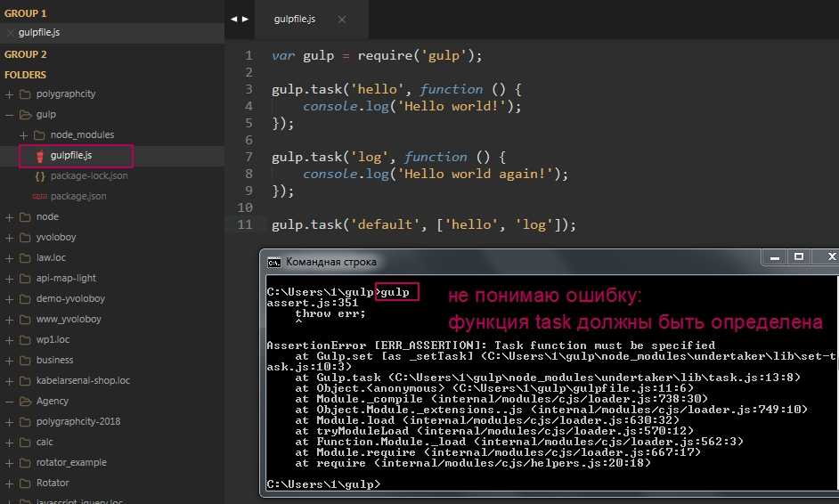Select the Rotator folder in the sidebar

(x=53, y=483)
